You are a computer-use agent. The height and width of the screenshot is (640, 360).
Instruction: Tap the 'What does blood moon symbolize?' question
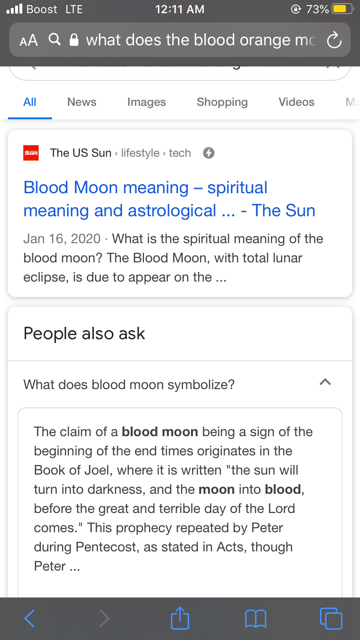129,384
